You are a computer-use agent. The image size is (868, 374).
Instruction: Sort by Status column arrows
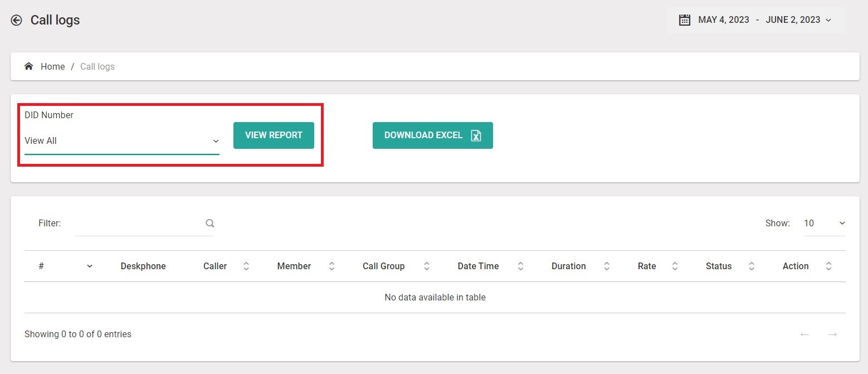click(x=752, y=266)
